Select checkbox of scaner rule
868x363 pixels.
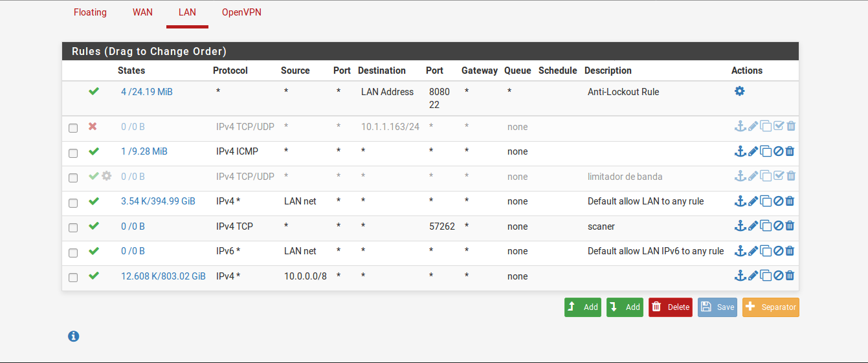point(73,228)
